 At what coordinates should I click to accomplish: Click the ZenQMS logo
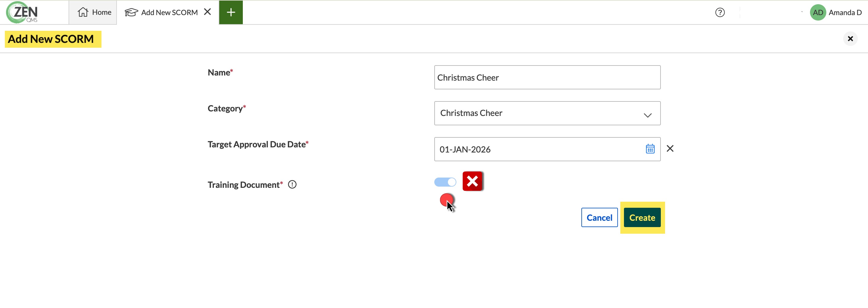point(22,12)
